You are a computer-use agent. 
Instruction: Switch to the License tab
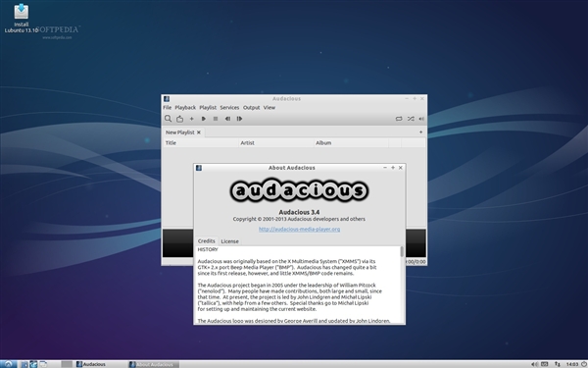(230, 241)
